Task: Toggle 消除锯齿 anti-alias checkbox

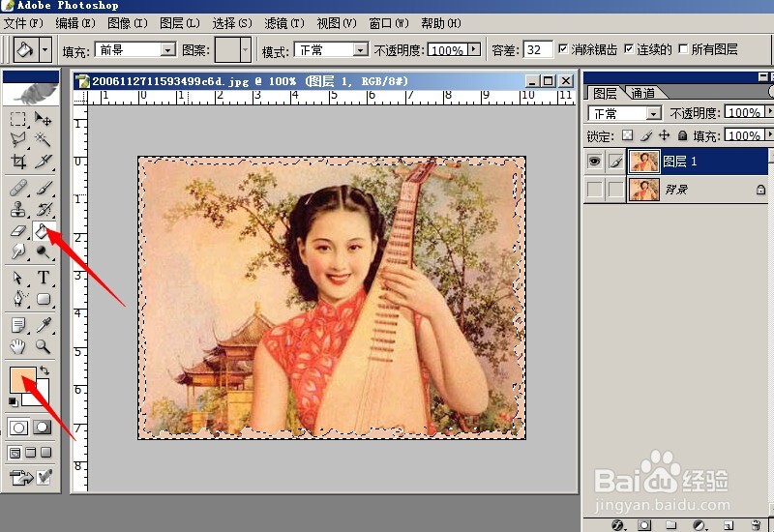Action: 563,49
